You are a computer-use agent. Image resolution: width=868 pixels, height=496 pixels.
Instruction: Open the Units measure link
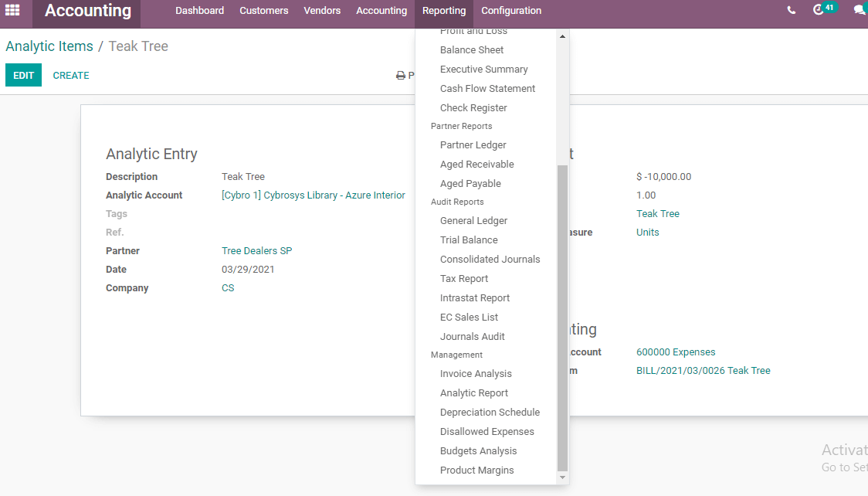648,233
